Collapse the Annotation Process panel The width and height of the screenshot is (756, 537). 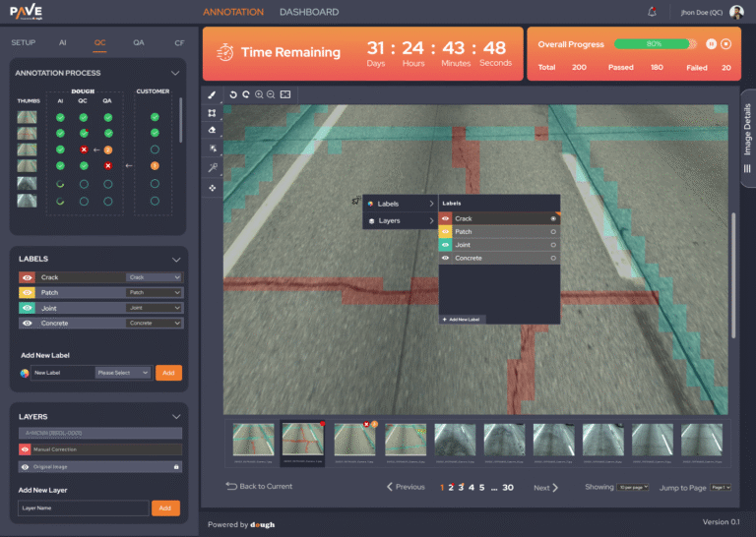point(175,73)
